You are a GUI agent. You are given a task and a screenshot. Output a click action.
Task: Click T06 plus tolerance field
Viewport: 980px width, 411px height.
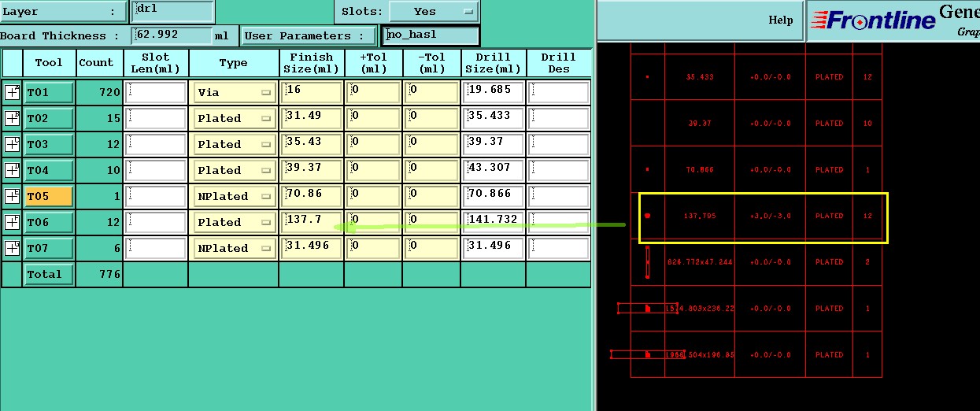click(375, 222)
